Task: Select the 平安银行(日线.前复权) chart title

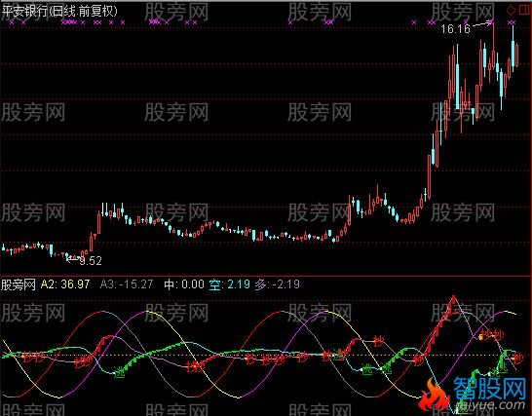Action: [59, 11]
